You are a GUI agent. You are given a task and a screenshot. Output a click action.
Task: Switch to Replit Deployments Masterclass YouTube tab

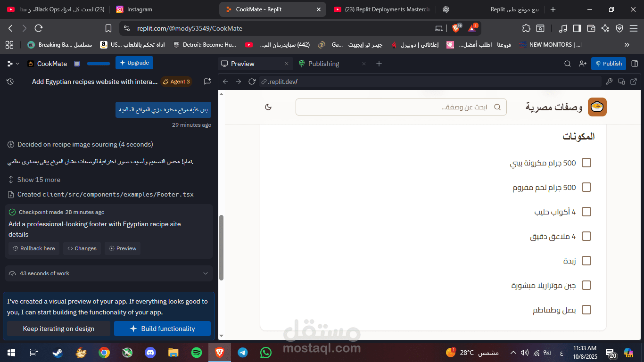(381, 9)
